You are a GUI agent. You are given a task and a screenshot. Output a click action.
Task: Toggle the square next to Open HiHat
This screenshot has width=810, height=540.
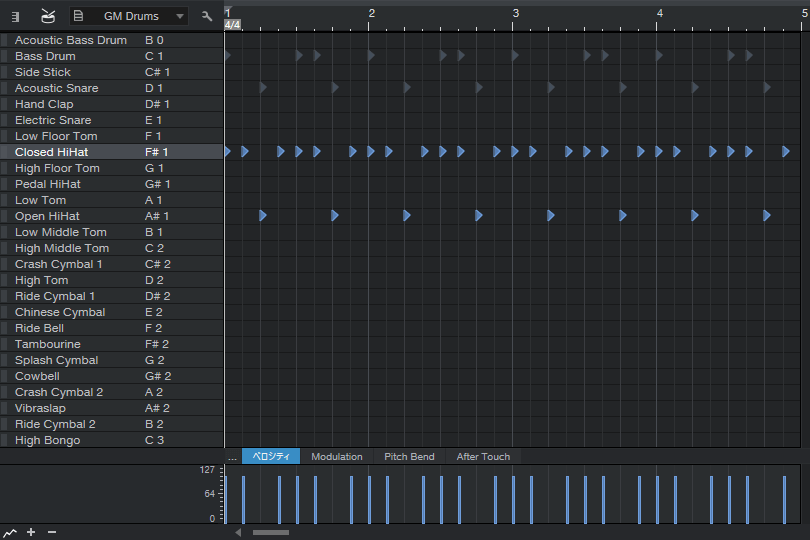point(5,216)
